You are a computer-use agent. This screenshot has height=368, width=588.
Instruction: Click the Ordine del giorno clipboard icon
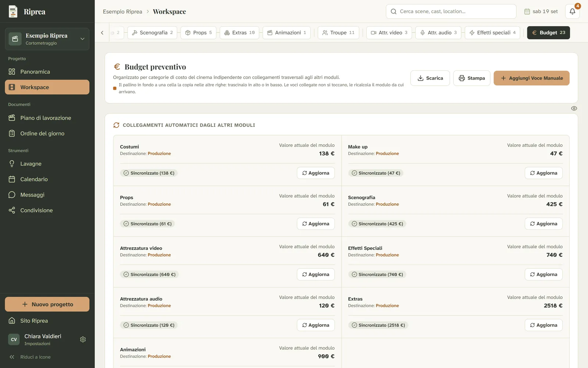[12, 133]
